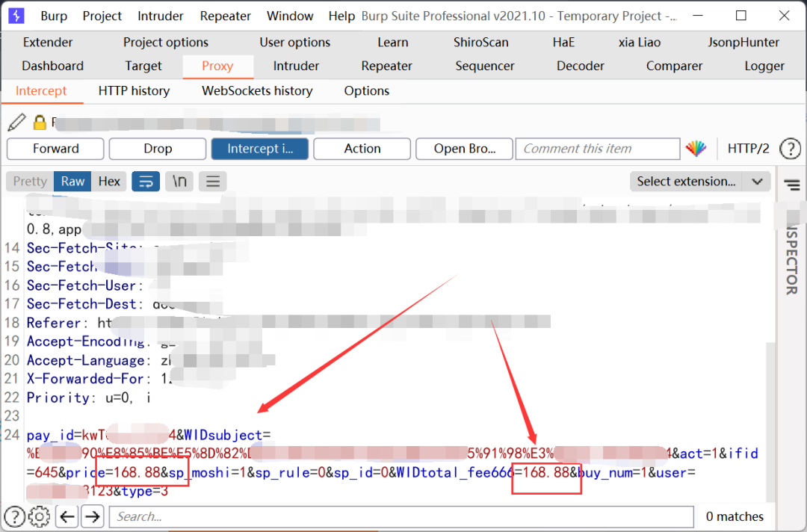Switch to the Decoder tab
The height and width of the screenshot is (532, 807).
click(x=580, y=66)
